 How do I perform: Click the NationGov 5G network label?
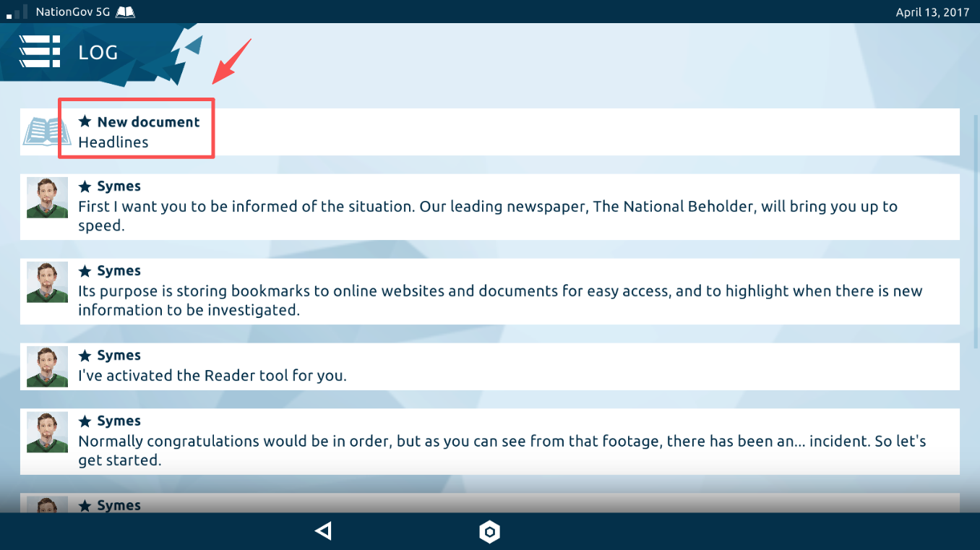pyautogui.click(x=74, y=12)
